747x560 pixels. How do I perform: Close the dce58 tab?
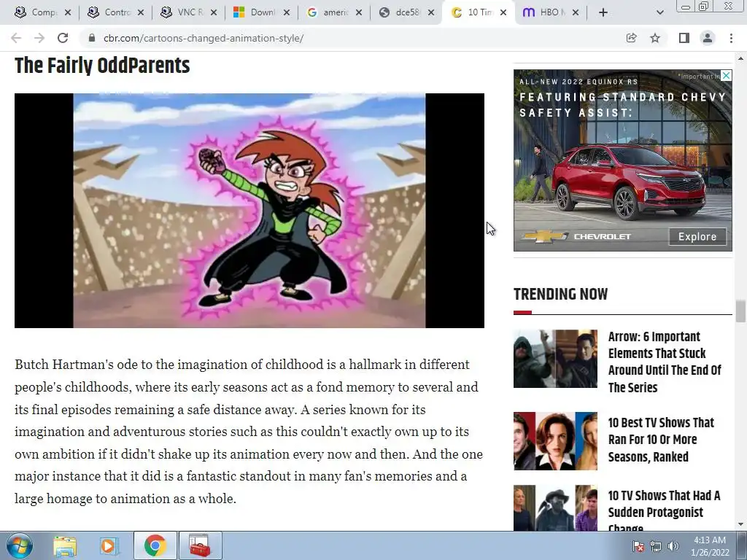(x=431, y=12)
